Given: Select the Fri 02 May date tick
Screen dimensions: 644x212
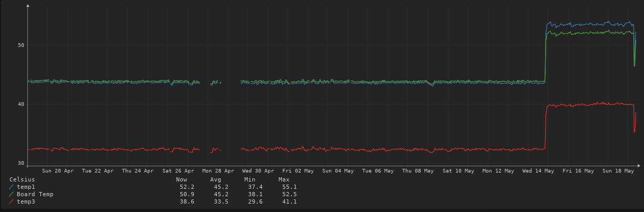Looking at the screenshot, I should coord(298,170).
